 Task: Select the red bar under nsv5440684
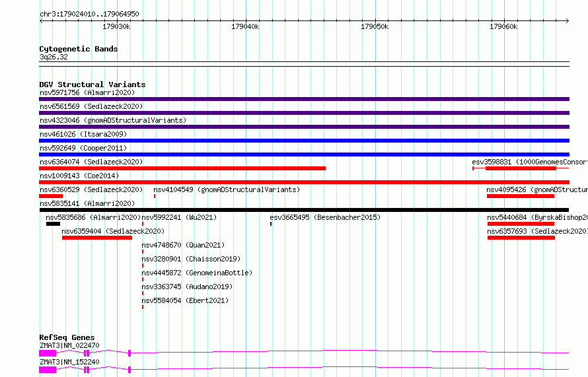[521, 224]
